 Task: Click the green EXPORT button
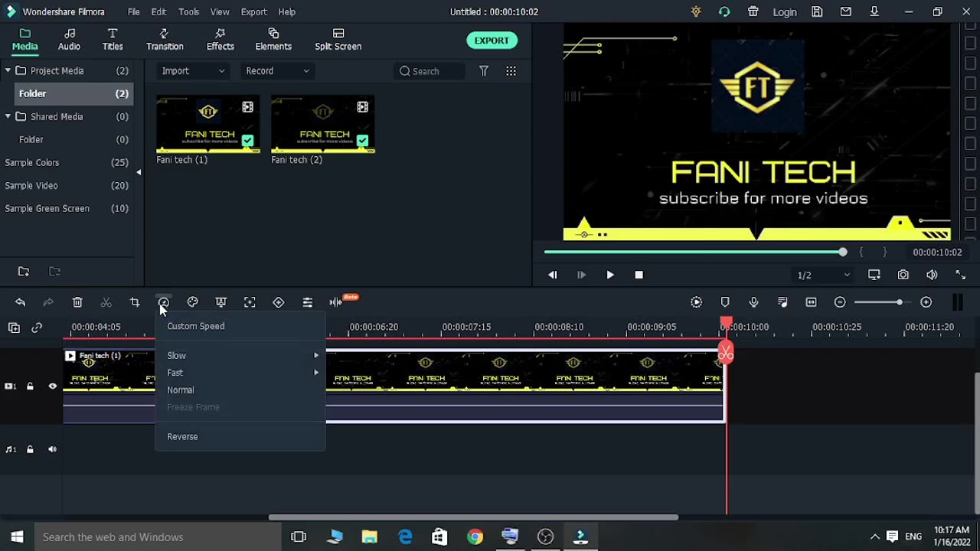click(492, 41)
